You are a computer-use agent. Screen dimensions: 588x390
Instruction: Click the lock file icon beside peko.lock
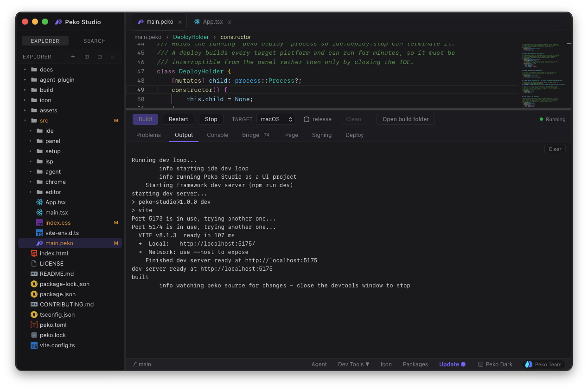tap(34, 335)
